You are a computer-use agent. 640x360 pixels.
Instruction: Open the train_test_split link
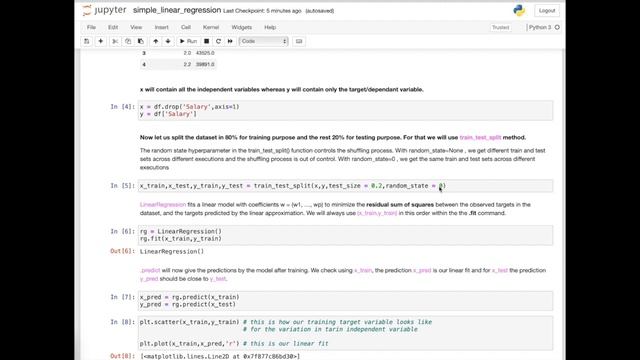click(x=480, y=138)
